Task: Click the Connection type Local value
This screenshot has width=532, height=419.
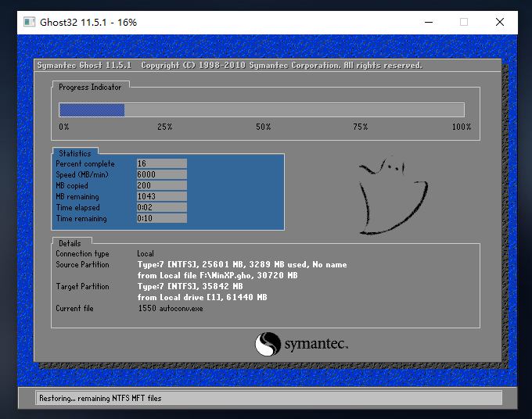Action: (x=146, y=254)
